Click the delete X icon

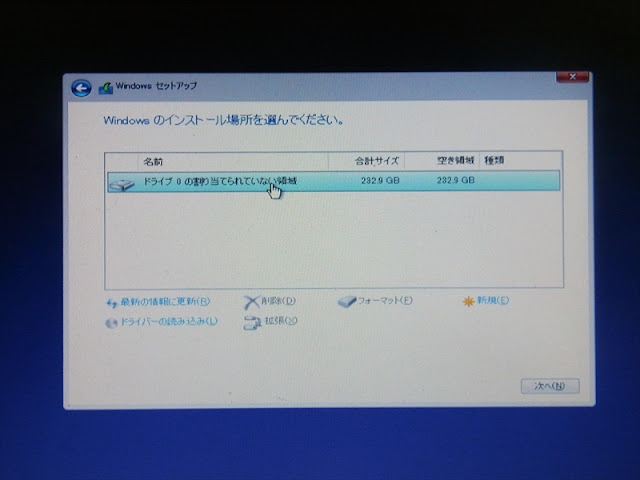click(251, 302)
